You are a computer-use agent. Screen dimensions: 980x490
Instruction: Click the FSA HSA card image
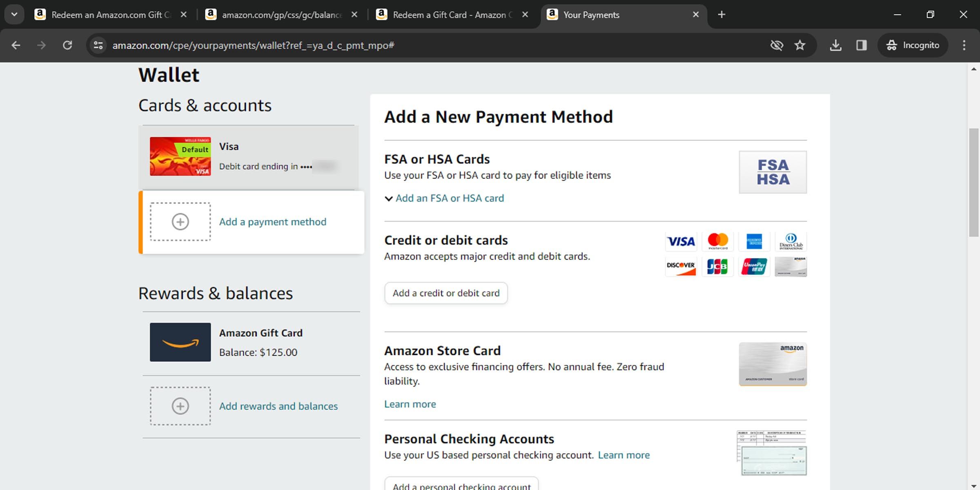coord(773,172)
